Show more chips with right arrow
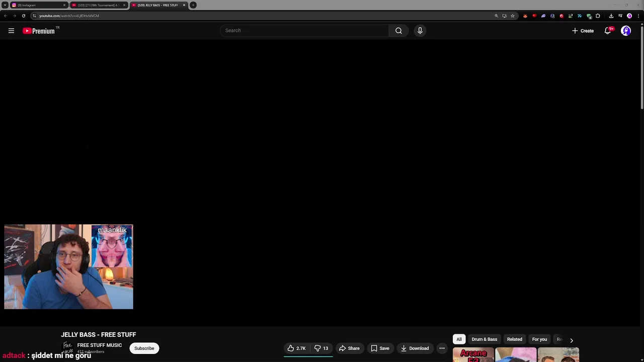 (571, 340)
